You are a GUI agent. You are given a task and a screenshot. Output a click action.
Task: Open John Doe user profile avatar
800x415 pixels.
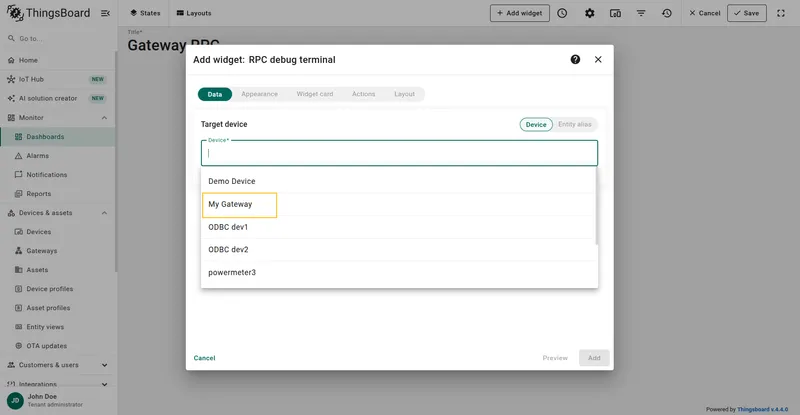(x=15, y=400)
